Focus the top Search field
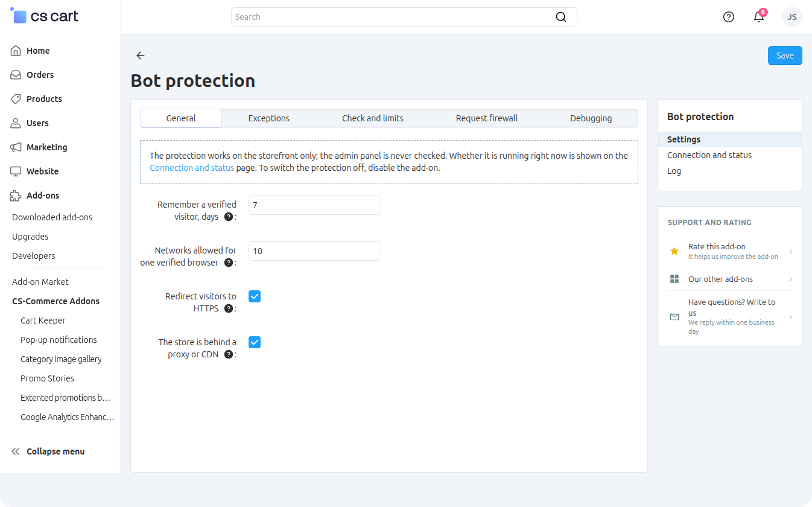This screenshot has height=507, width=812. [x=404, y=17]
